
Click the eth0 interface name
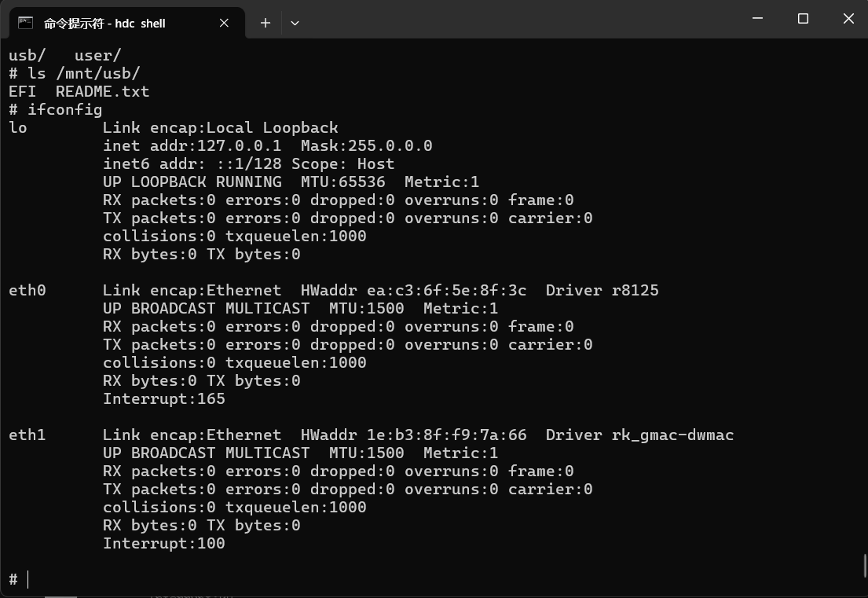tap(27, 291)
